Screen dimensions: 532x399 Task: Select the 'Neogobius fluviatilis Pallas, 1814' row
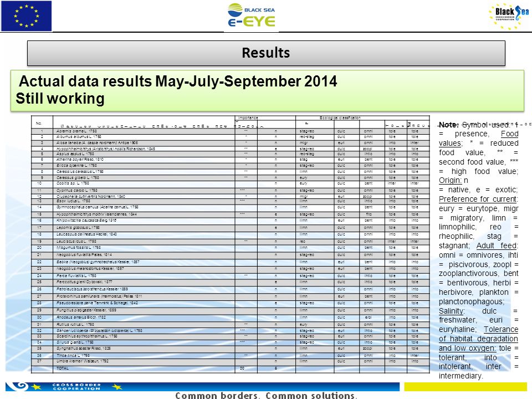coord(231,255)
